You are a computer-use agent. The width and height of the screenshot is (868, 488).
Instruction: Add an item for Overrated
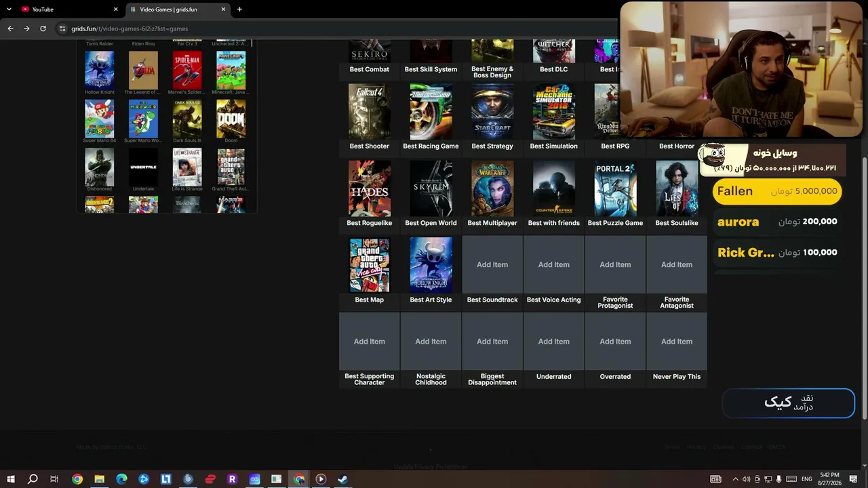[615, 342]
